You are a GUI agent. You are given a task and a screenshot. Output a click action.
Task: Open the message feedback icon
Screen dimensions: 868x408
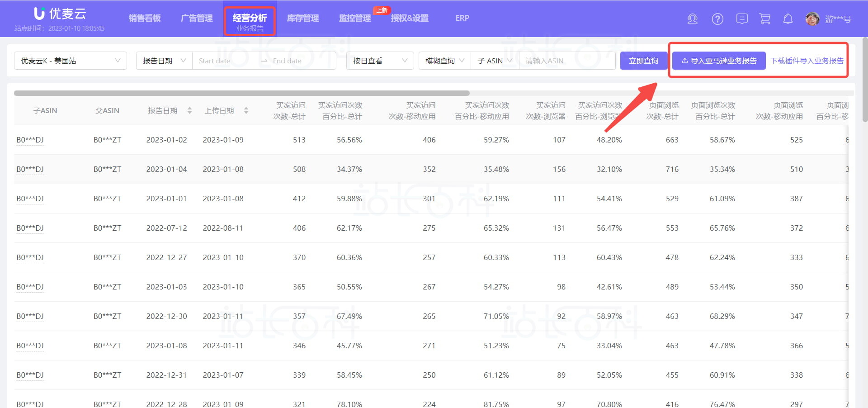pyautogui.click(x=742, y=19)
